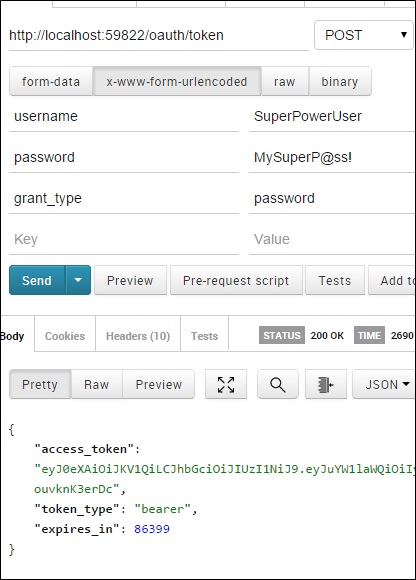Screen dimensions: 416x580
Task: Click the fullscreen expand response icon
Action: 226,384
